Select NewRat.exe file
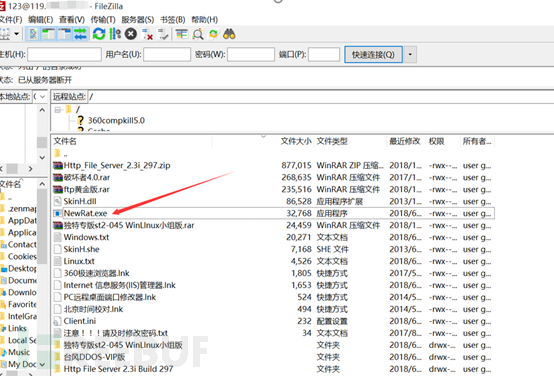554x376 pixels. click(x=85, y=213)
